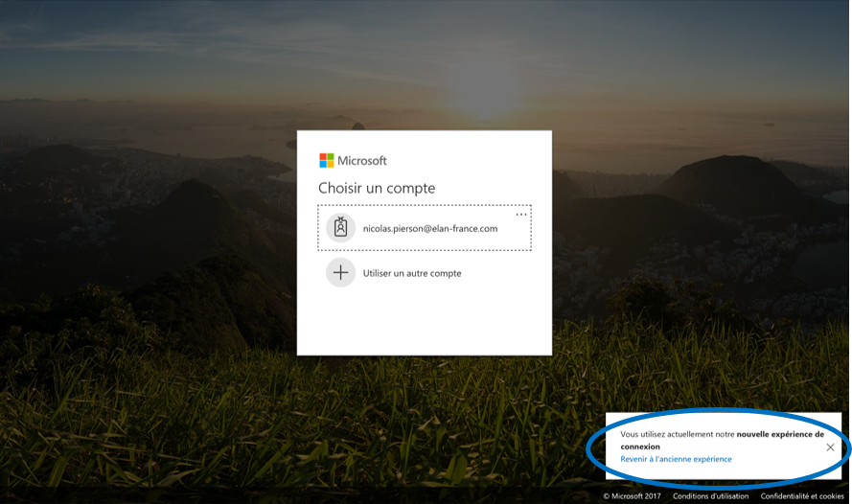Open "Confidentialité et cookies" footer link
Viewport: 852px width, 504px height.
[802, 496]
